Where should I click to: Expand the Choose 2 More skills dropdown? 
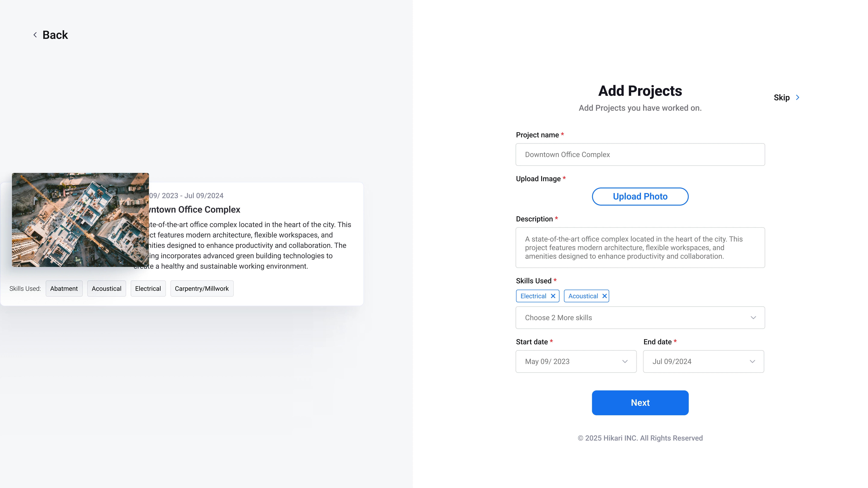pyautogui.click(x=640, y=318)
